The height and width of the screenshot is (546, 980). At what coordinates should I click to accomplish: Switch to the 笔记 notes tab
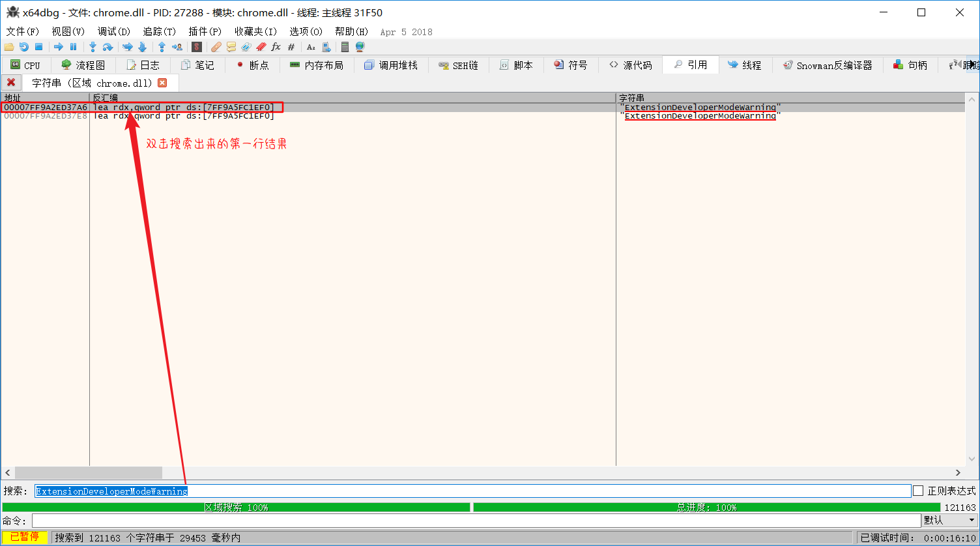[x=197, y=65]
